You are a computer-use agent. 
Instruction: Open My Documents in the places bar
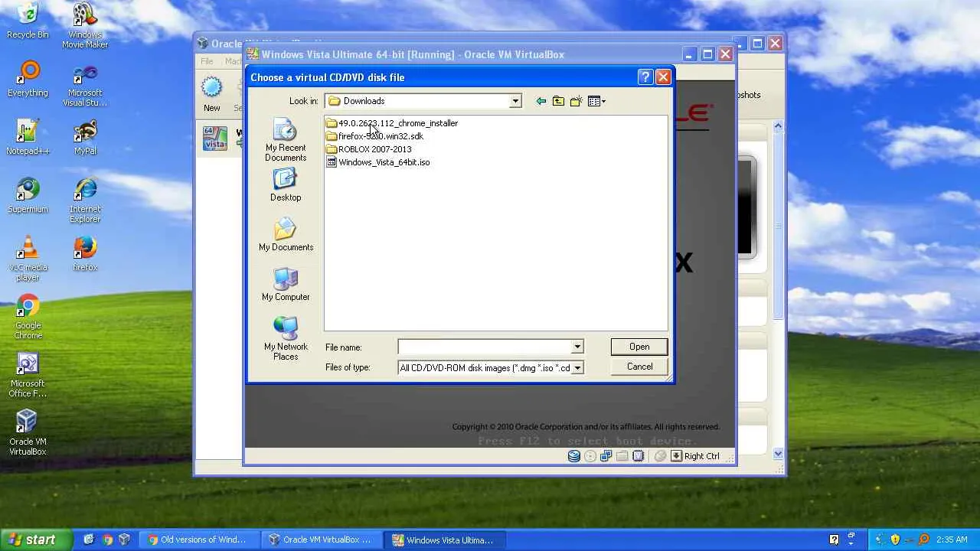[x=286, y=235]
